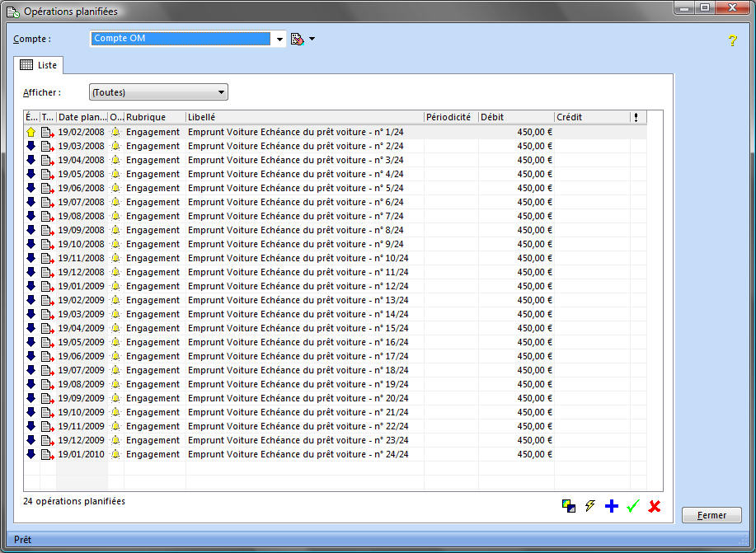Screen dimensions: 756x553
Task: Click the yellow question mark help icon
Action: (x=731, y=40)
